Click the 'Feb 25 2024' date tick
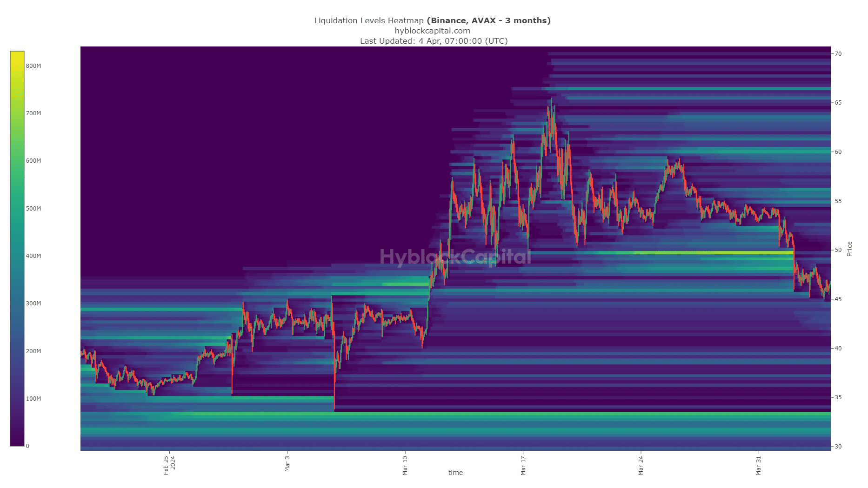Screen dimensions: 868x488 (x=169, y=465)
